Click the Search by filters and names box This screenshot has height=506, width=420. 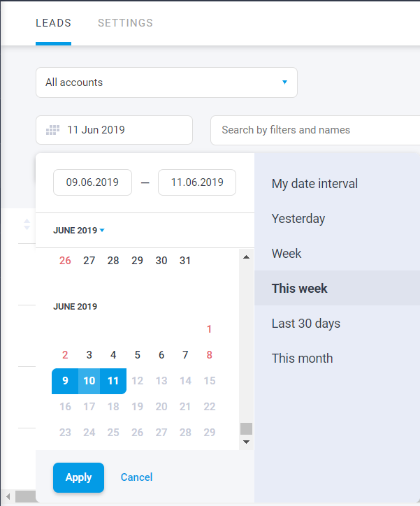coord(315,130)
